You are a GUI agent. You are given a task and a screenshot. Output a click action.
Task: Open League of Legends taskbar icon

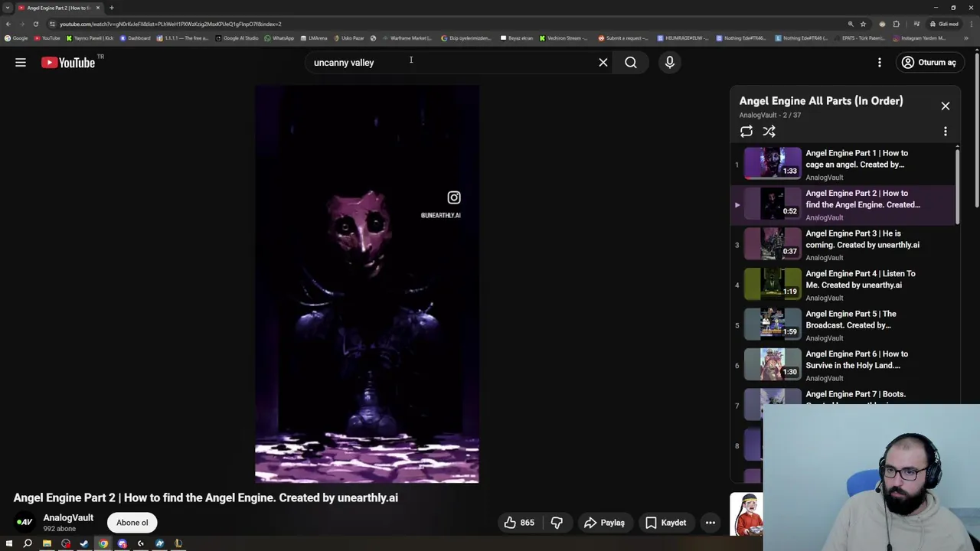178,544
